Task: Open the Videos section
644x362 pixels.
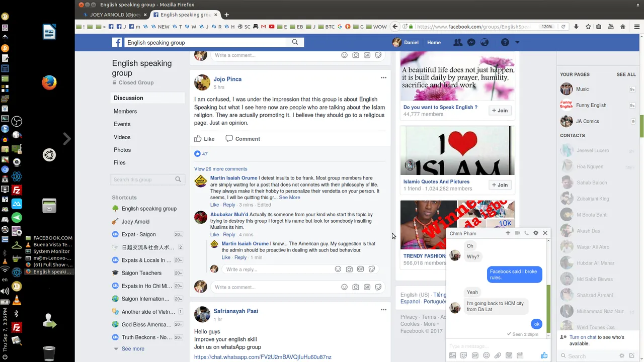Action: coord(122,137)
